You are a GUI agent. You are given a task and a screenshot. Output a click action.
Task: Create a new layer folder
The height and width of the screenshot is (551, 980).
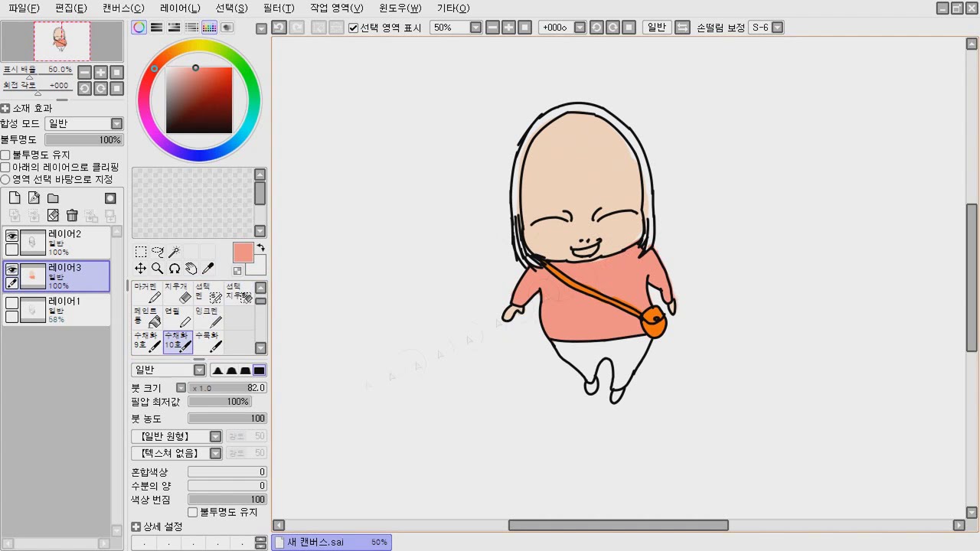[53, 198]
